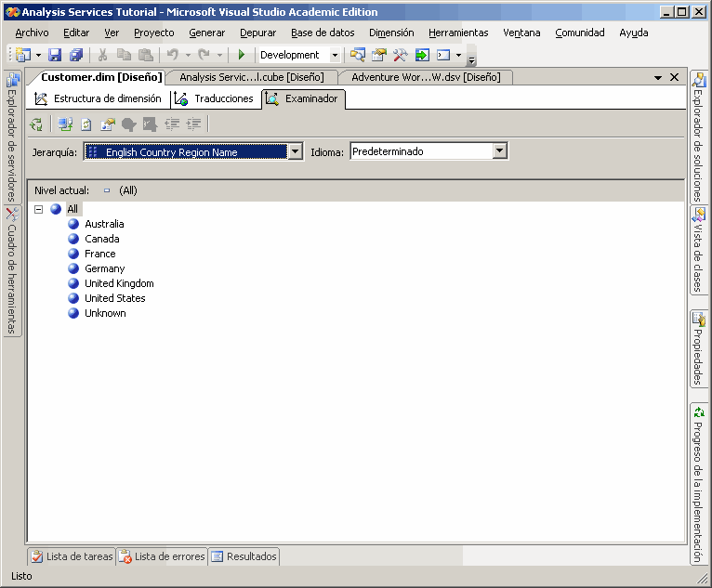Image resolution: width=712 pixels, height=588 pixels.
Task: Open the Resultados panel
Action: 244,556
